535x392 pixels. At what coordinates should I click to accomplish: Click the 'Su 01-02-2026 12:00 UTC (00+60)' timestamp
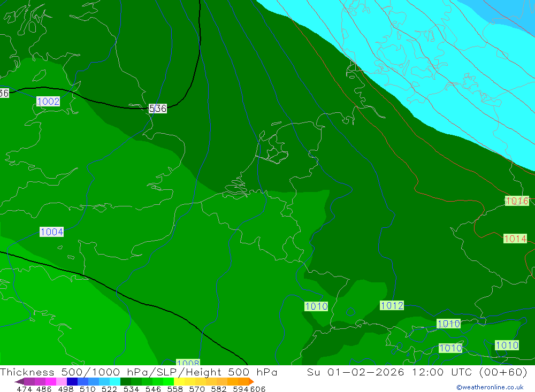click(x=417, y=372)
